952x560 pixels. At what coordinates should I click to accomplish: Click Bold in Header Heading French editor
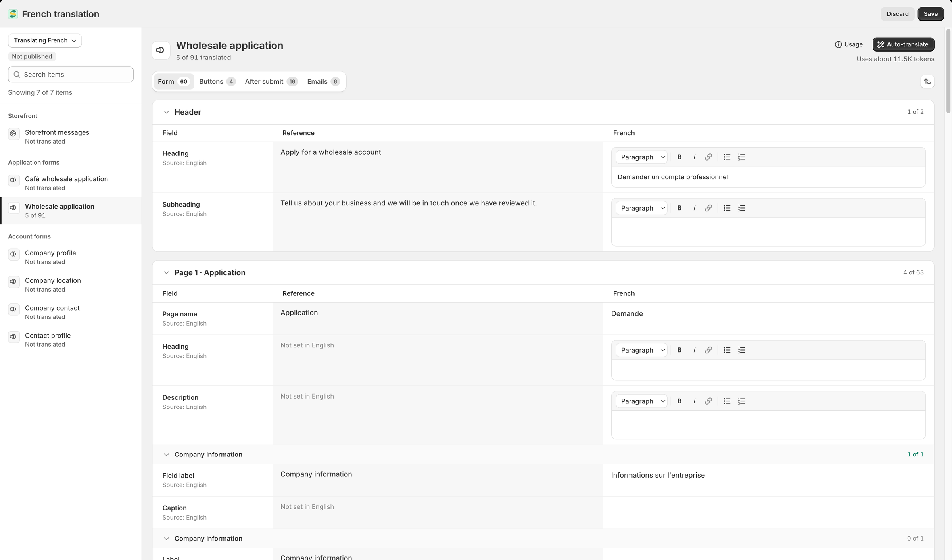tap(679, 157)
